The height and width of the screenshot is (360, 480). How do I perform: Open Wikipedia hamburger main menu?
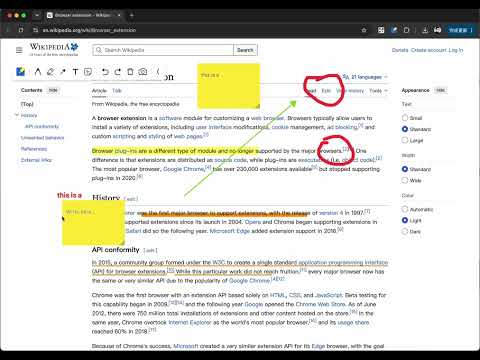coord(19,50)
